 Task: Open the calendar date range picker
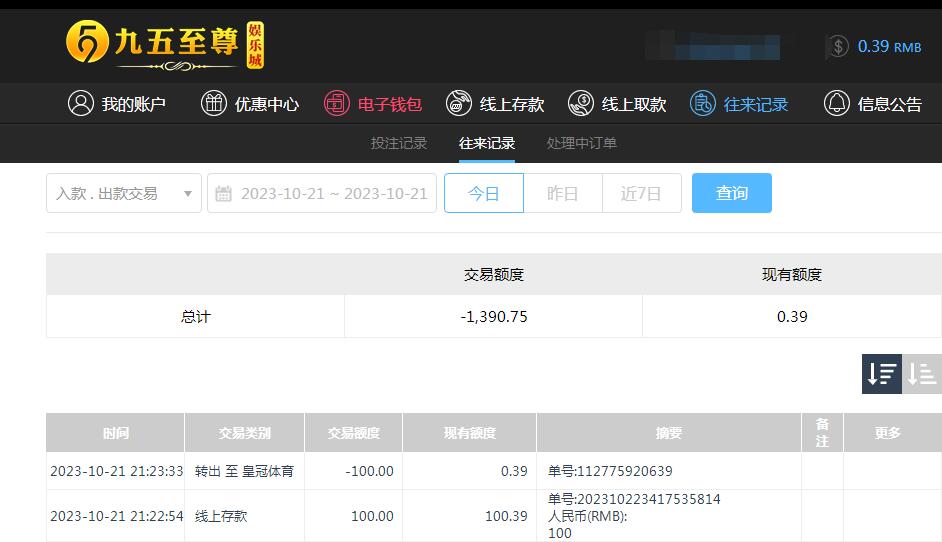(x=321, y=193)
